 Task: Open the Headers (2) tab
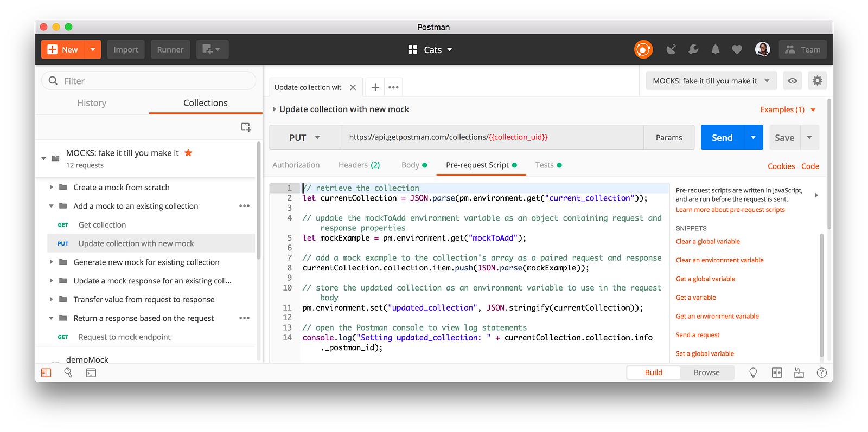pyautogui.click(x=359, y=165)
